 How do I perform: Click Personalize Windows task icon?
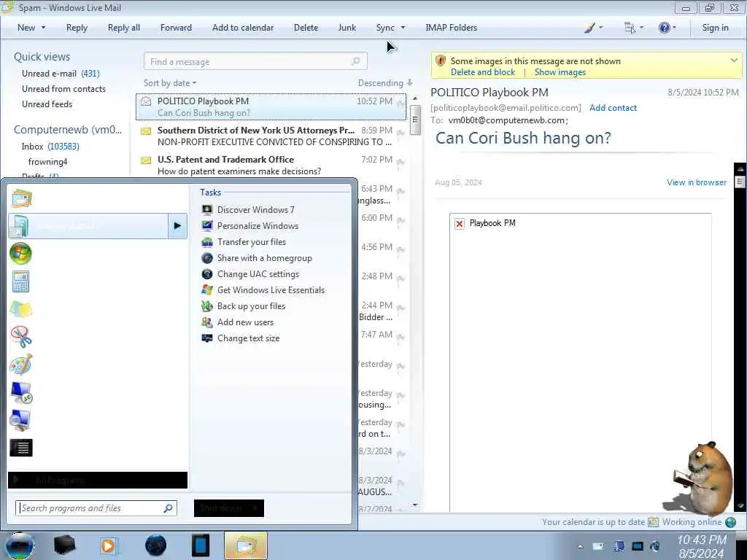click(206, 226)
